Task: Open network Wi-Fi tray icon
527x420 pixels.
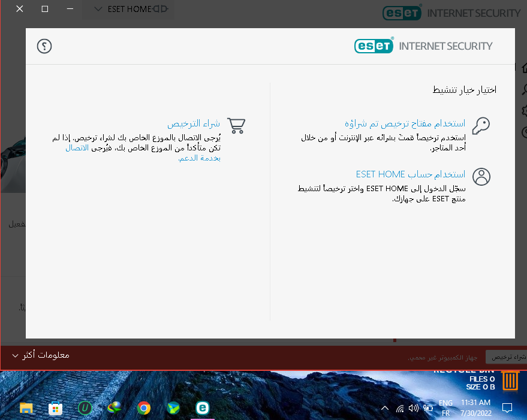Action: [400, 408]
